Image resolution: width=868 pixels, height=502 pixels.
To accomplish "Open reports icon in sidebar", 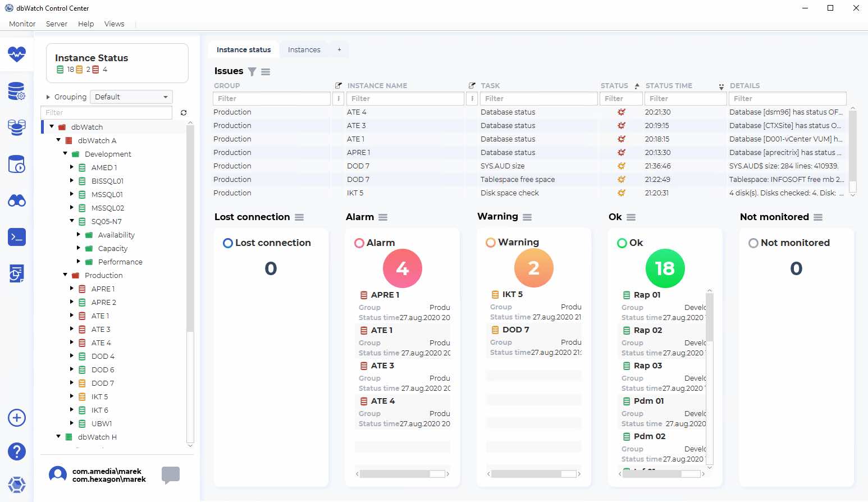I will tap(17, 273).
